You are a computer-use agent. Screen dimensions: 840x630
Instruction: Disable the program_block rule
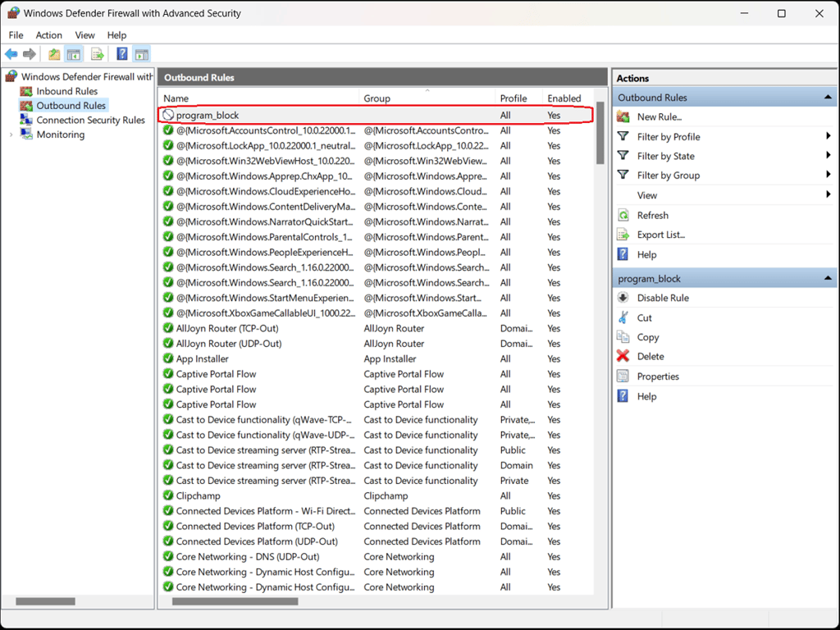tap(662, 298)
